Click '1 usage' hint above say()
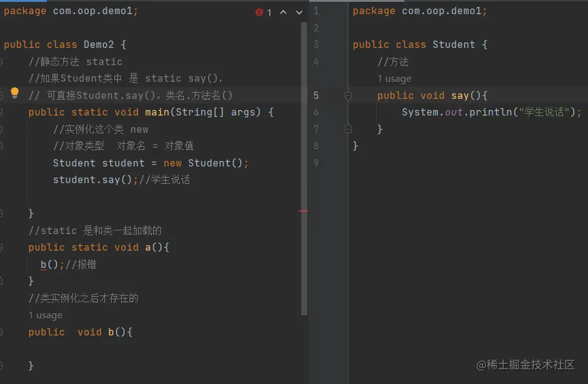588x384 pixels. pyautogui.click(x=394, y=79)
